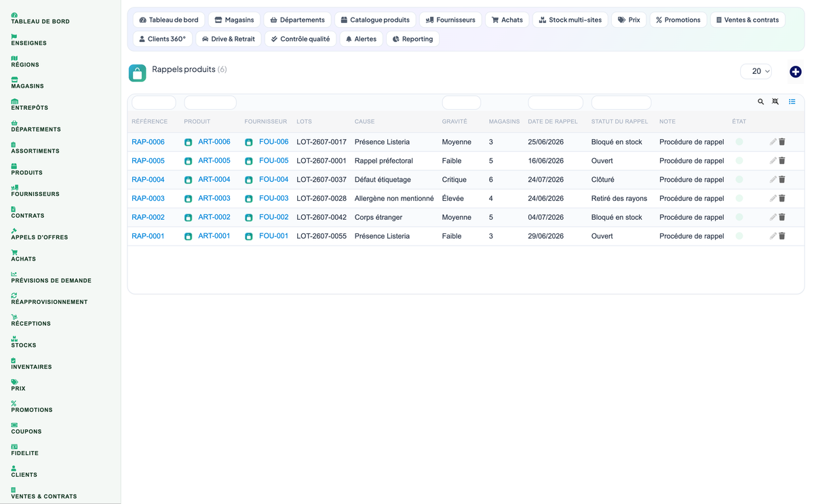
Task: Click the Date de rappel filter input
Action: (556, 102)
